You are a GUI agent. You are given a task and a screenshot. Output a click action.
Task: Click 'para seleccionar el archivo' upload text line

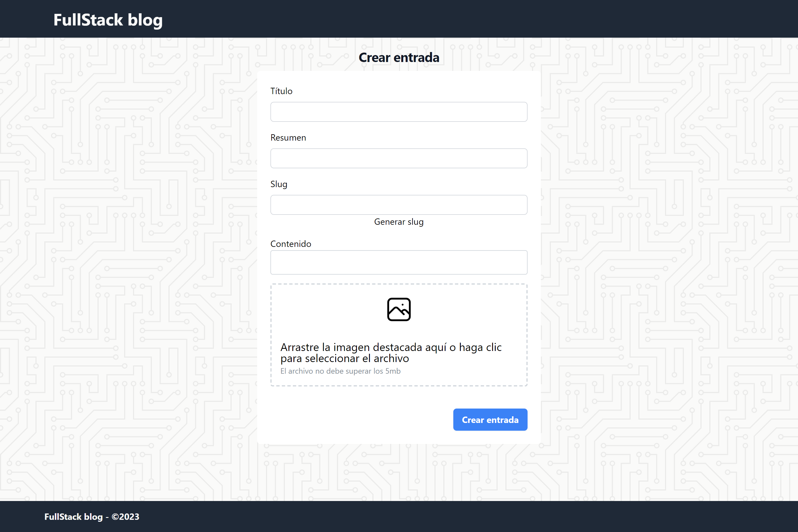click(344, 359)
